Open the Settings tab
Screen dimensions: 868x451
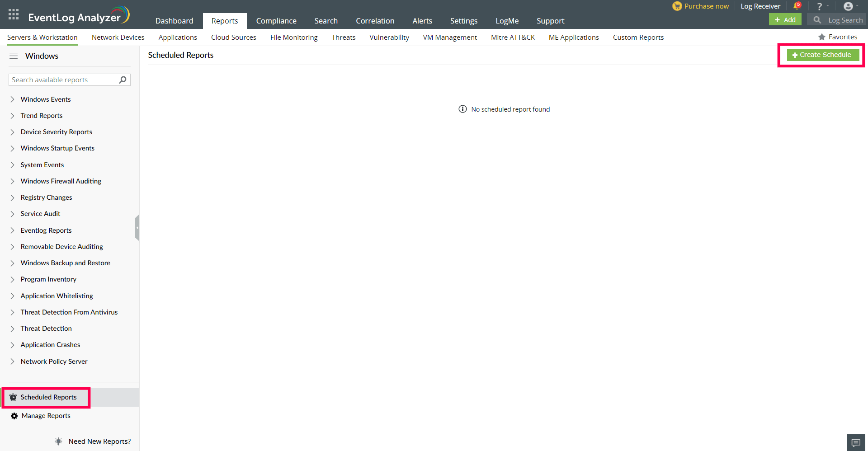(463, 21)
